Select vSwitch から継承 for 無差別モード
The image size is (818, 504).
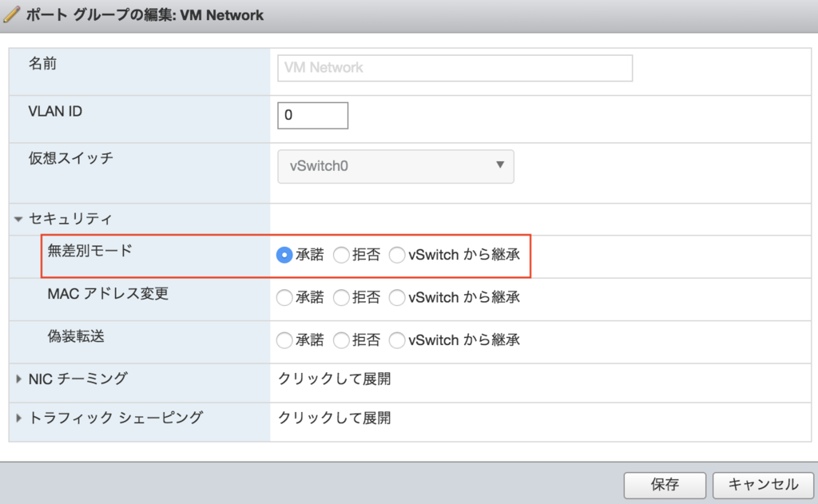click(397, 255)
